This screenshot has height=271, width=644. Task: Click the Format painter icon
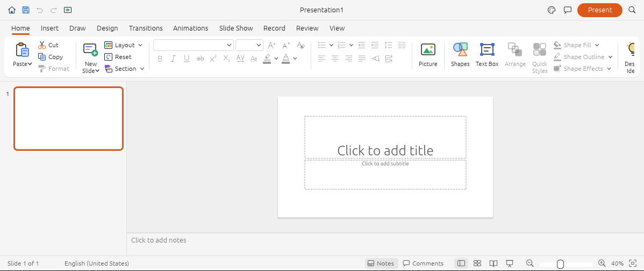coord(42,69)
